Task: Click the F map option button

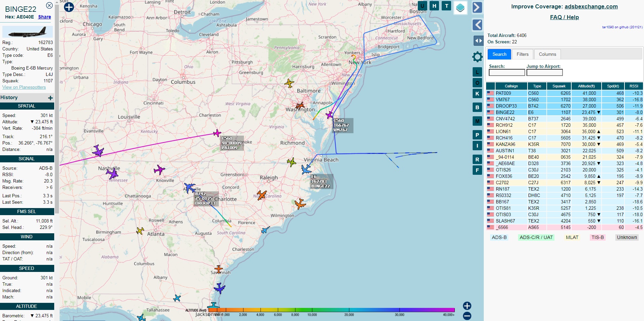Action: [x=477, y=170]
